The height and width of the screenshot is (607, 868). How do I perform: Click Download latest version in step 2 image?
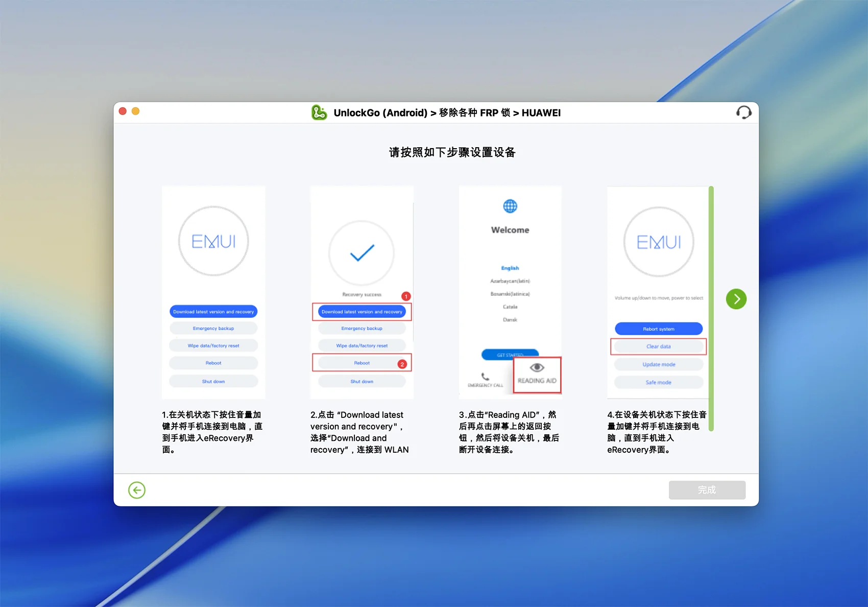pyautogui.click(x=361, y=312)
